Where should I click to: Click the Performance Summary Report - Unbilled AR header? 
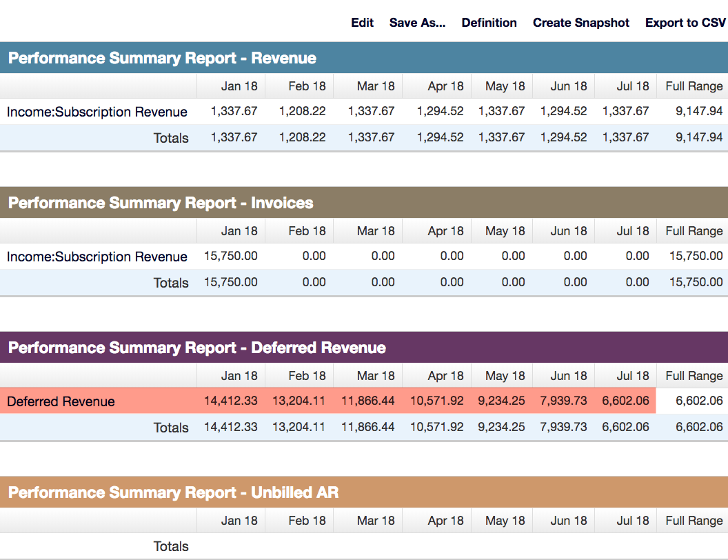[x=364, y=492]
